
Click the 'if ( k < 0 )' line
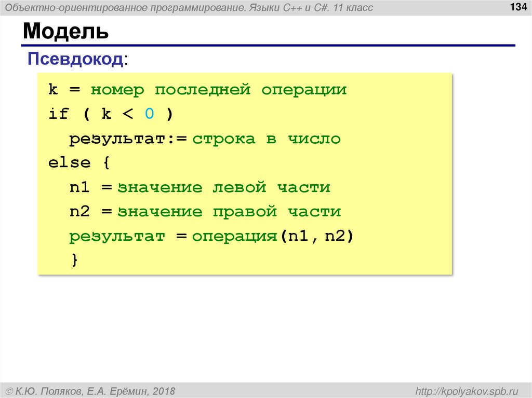click(x=111, y=114)
